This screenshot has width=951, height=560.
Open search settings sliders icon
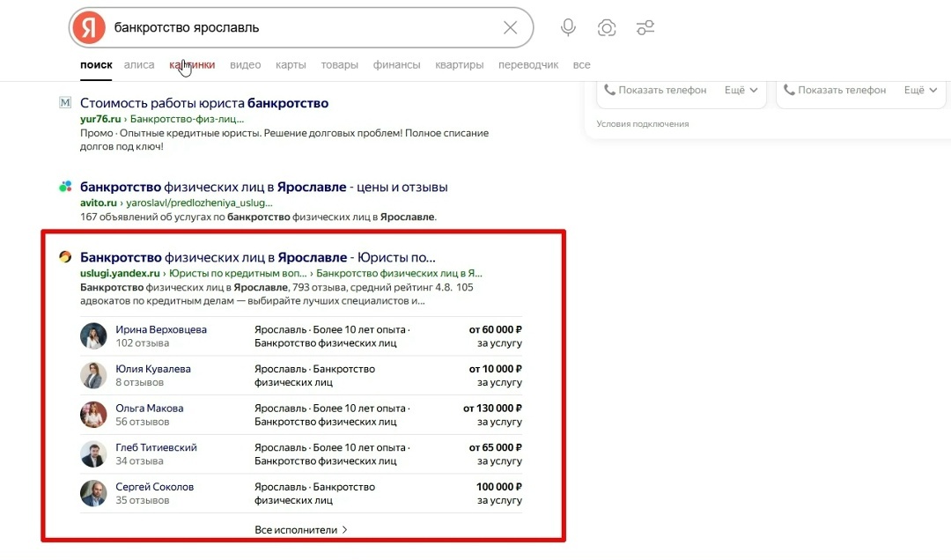tap(645, 27)
